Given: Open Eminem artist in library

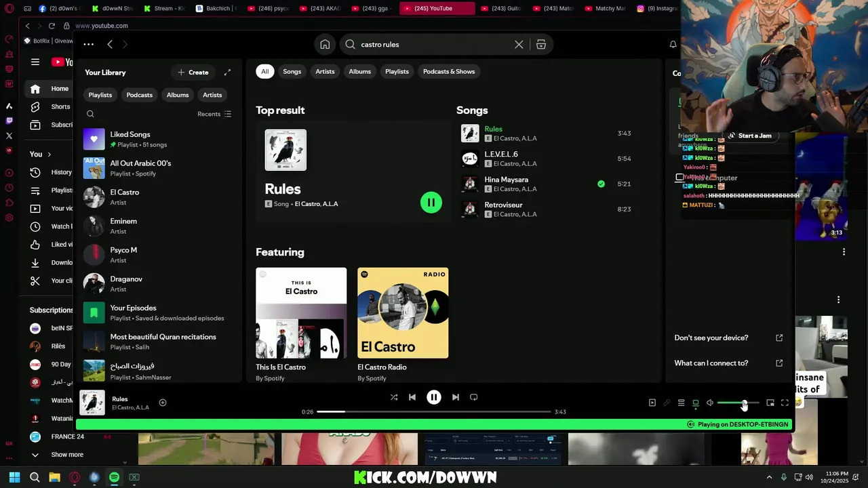Looking at the screenshot, I should (158, 226).
